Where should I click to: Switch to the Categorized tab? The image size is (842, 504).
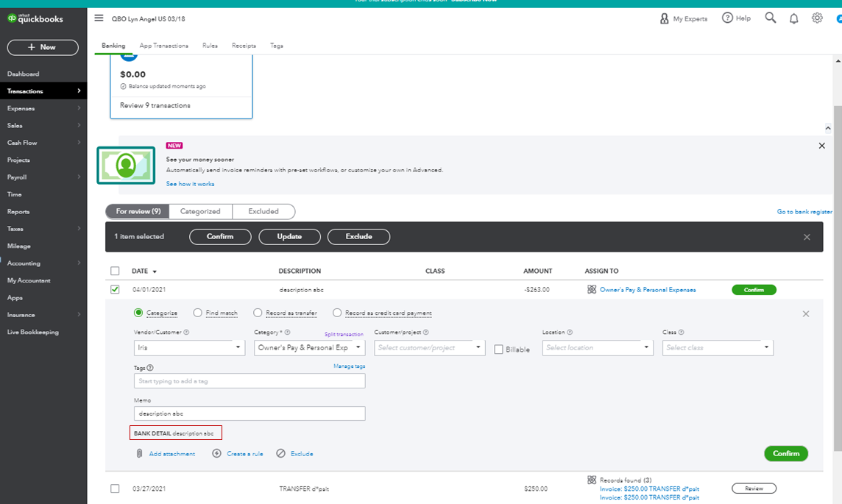(200, 211)
